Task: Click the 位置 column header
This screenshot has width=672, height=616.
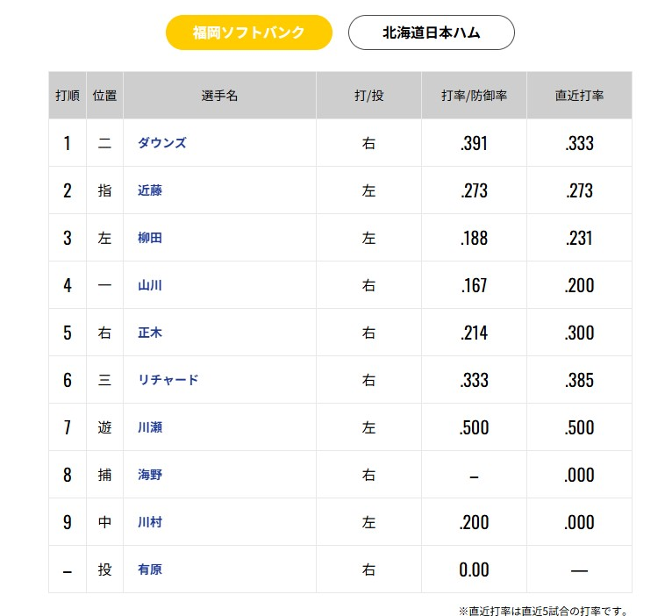Action: click(x=105, y=95)
